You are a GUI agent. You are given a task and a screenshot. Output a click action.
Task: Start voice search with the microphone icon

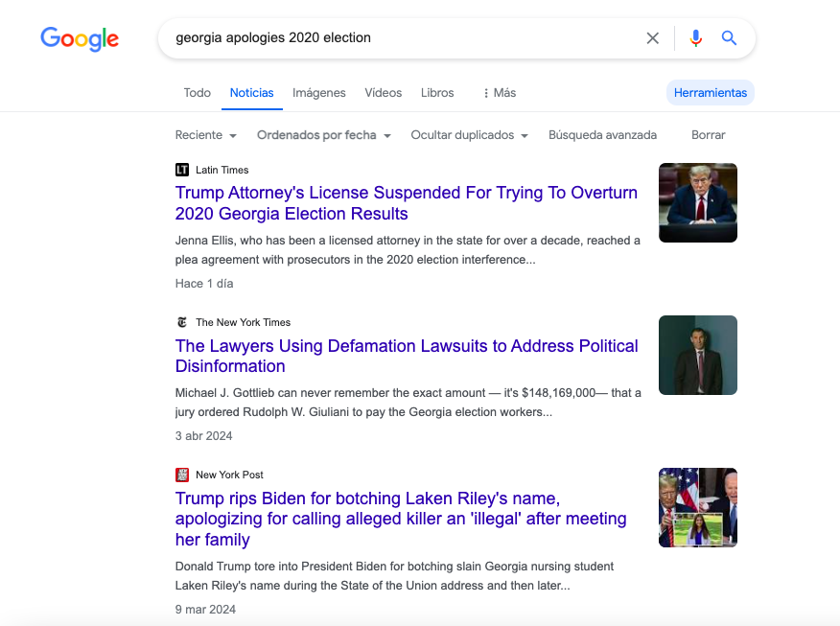(695, 38)
